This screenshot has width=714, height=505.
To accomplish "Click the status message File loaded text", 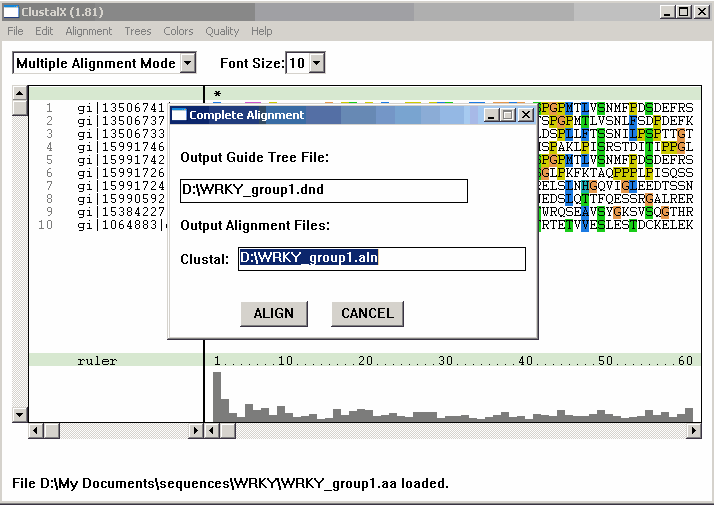I will click(x=230, y=483).
